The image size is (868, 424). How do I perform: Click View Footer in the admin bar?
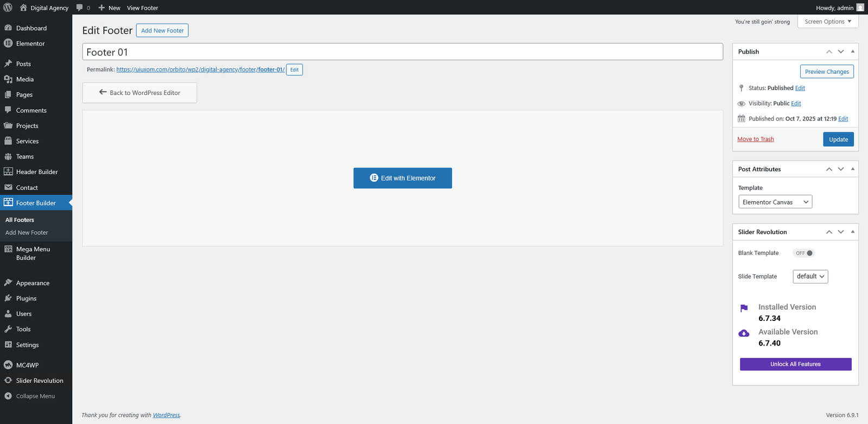[142, 8]
